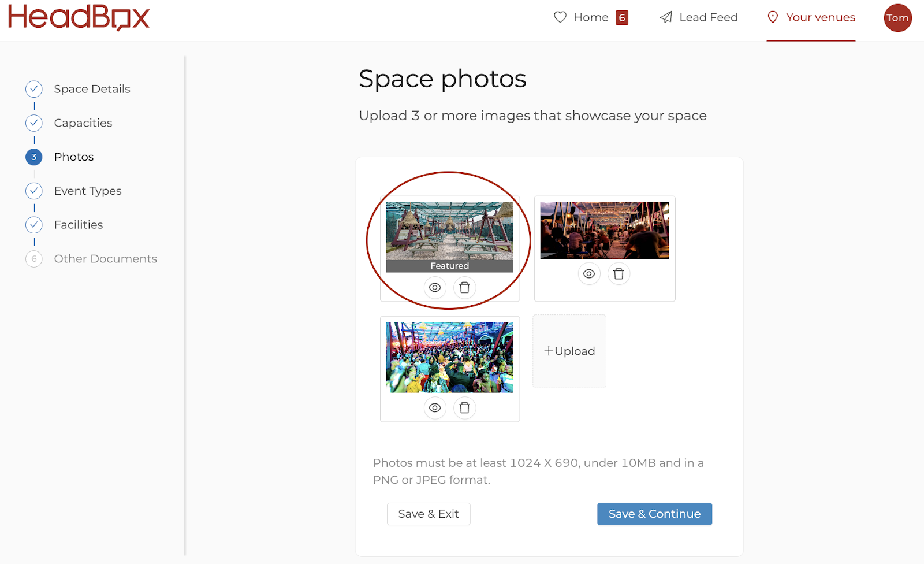
Task: Click the heart icon beside Home
Action: tap(560, 17)
